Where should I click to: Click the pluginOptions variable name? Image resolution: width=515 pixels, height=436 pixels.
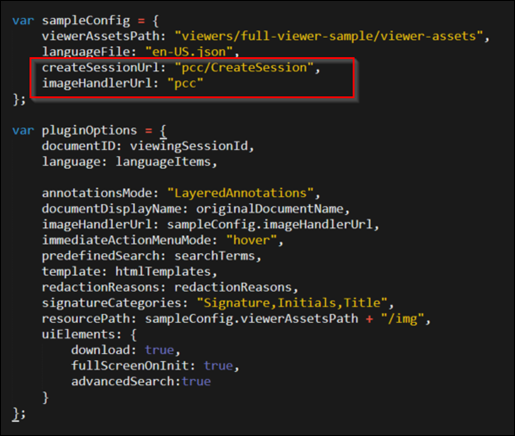[x=89, y=130]
